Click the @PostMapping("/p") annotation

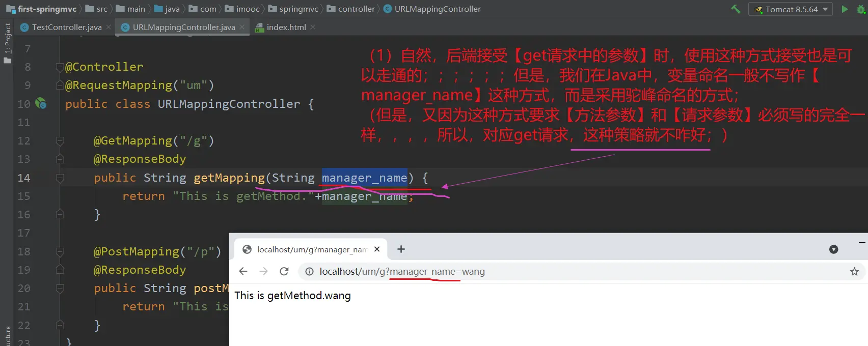[x=157, y=251]
